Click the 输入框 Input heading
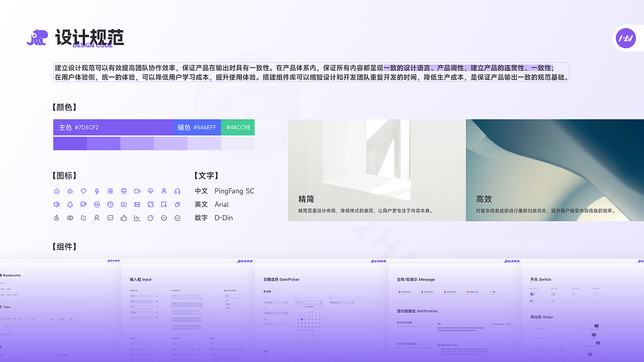Screen dimensions: 644x362 (x=140, y=280)
